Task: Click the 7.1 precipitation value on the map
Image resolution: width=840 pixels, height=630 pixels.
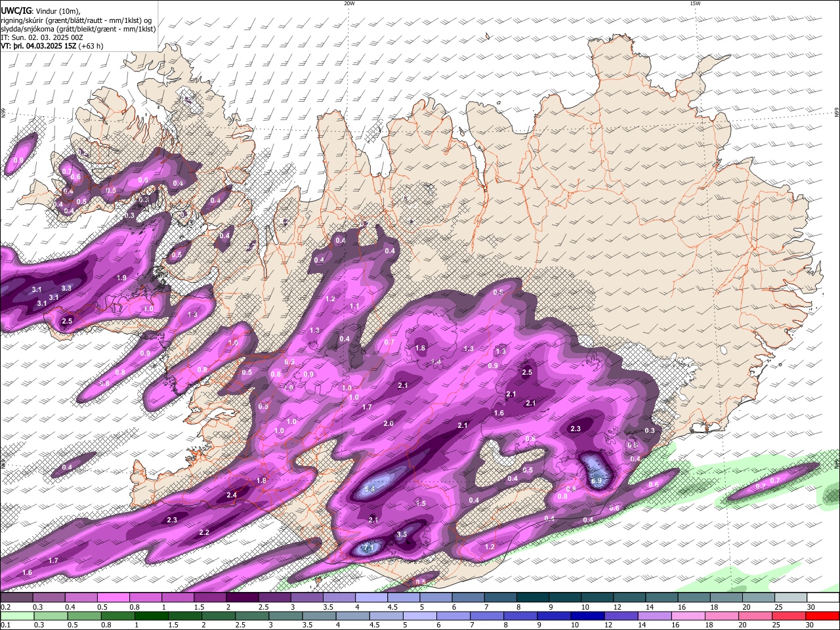Action: click(369, 547)
